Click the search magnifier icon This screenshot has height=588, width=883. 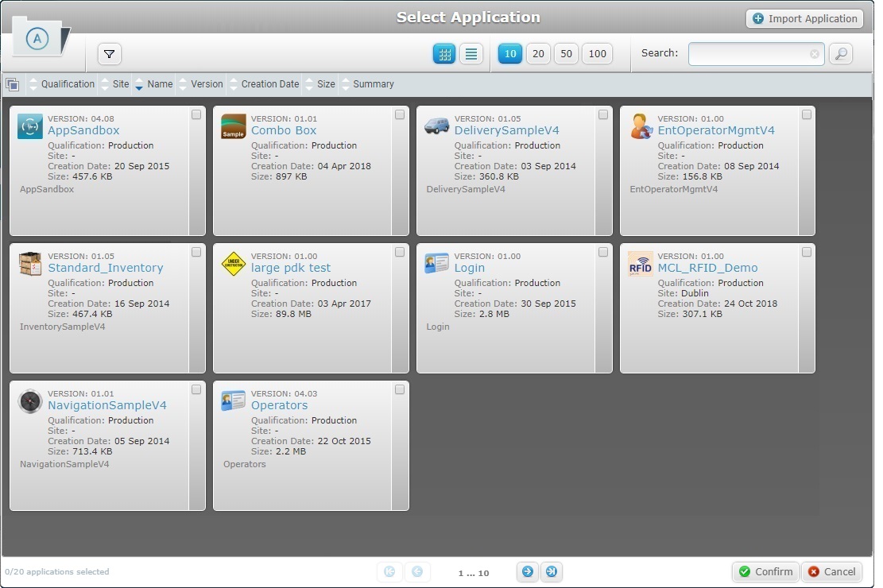tap(839, 54)
